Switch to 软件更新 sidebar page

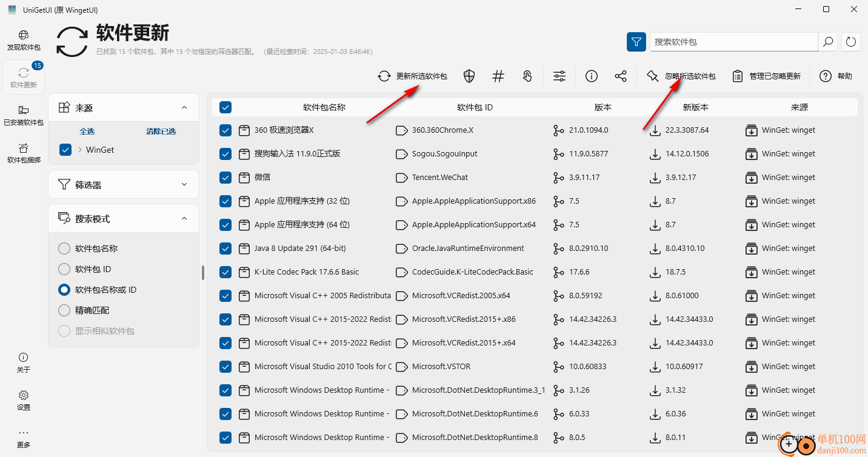click(x=24, y=78)
